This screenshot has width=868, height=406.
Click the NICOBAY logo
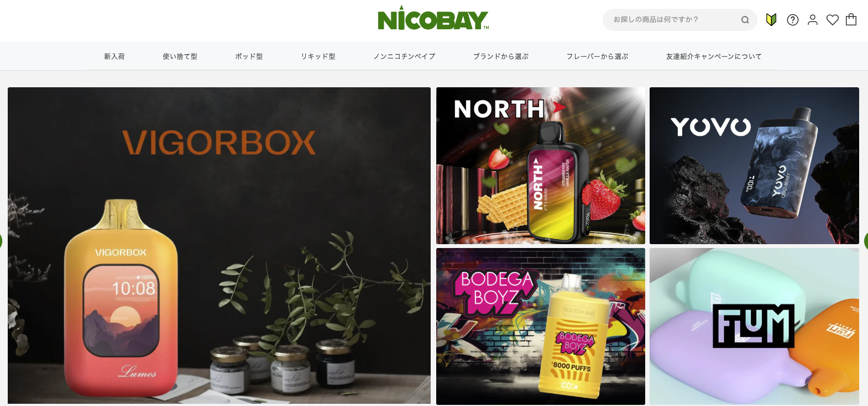tap(433, 18)
